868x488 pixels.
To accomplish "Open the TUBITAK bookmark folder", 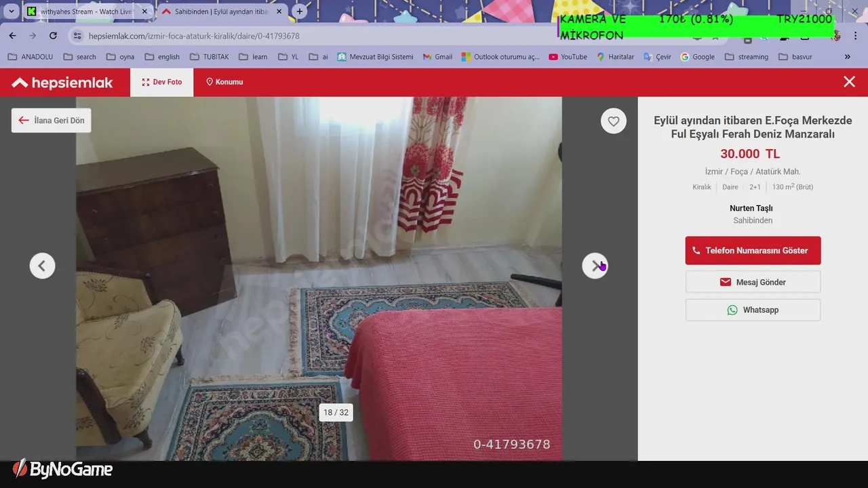I will [210, 57].
